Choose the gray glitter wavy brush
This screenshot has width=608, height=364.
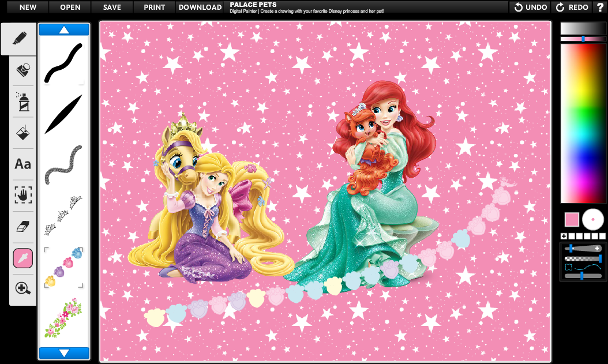63,165
